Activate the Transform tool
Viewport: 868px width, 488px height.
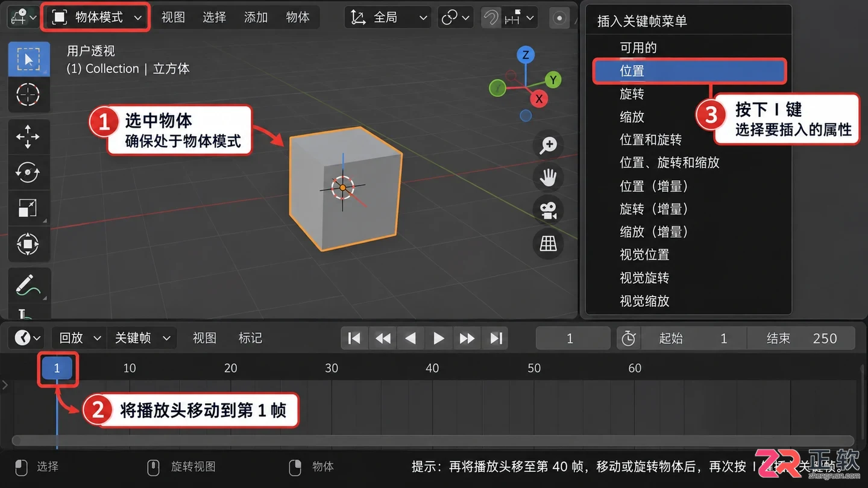pyautogui.click(x=28, y=244)
